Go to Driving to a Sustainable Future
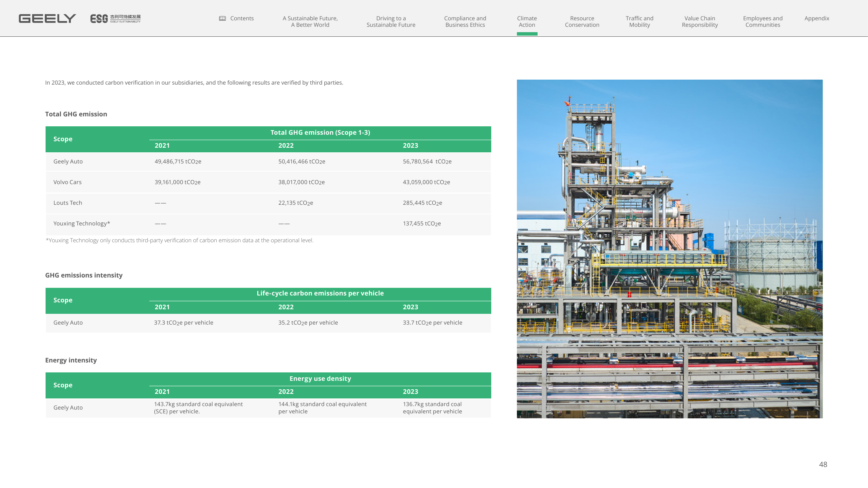This screenshot has height=488, width=868. (x=391, y=21)
